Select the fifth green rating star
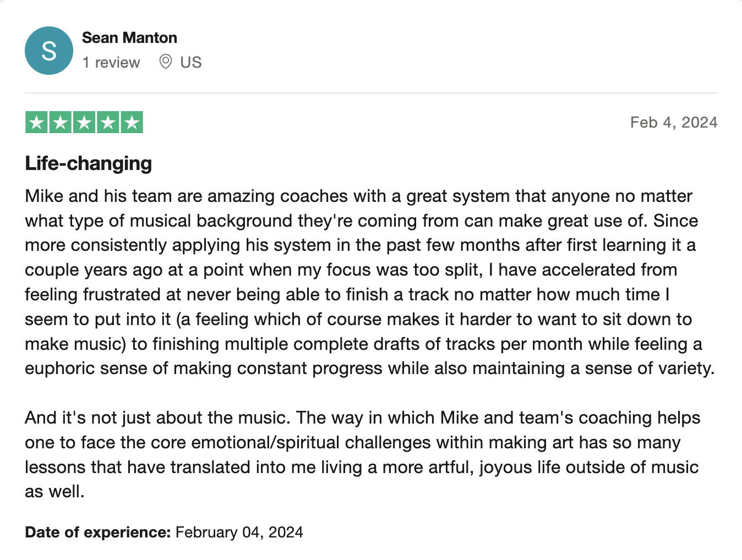Viewport: 742px width, 560px height. coord(132,122)
